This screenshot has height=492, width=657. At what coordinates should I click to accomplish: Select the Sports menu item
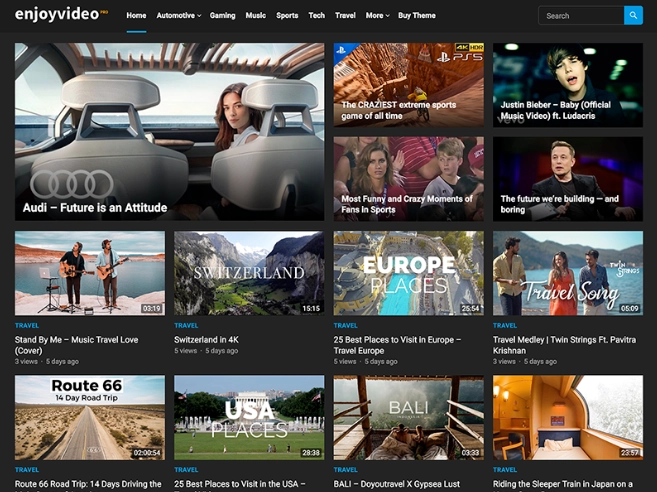click(x=287, y=16)
